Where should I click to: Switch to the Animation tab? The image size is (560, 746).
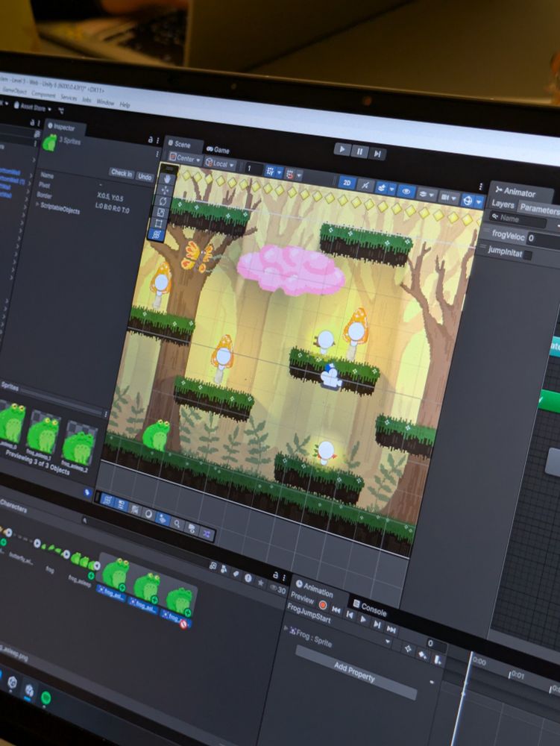[x=315, y=589]
